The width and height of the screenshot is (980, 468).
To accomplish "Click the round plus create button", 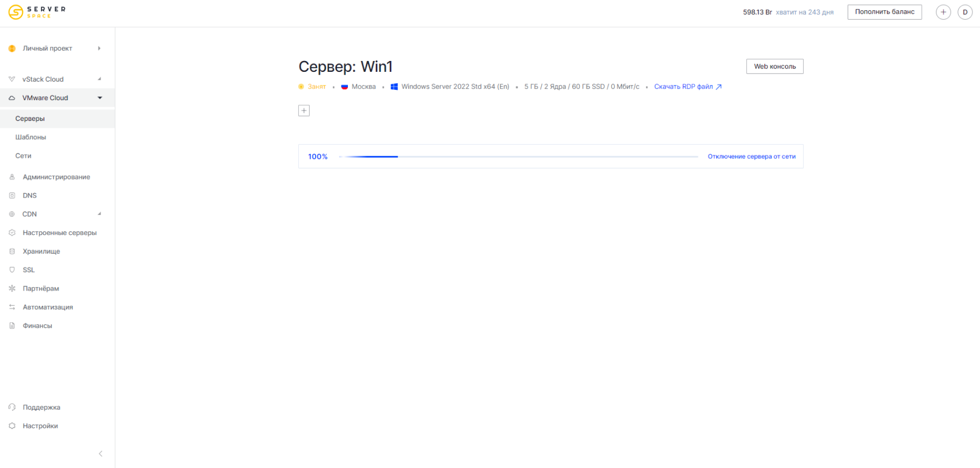I will coord(943,12).
